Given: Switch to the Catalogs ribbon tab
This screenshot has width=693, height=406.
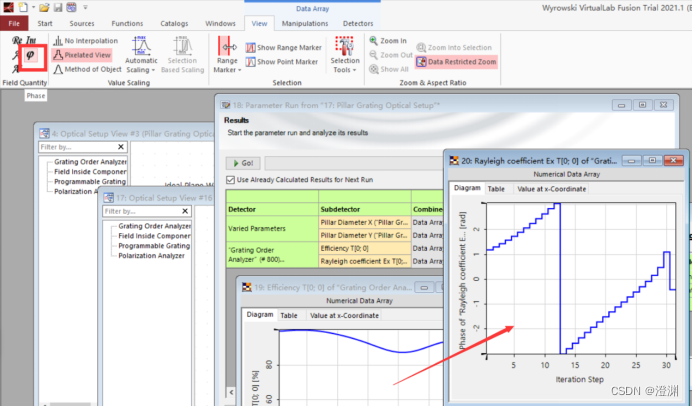Looking at the screenshot, I should pyautogui.click(x=174, y=23).
